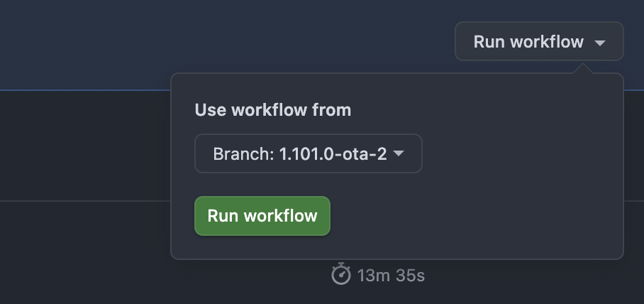Click the gray divider line left of popover
Screen dimensions: 644x304
coord(85,201)
